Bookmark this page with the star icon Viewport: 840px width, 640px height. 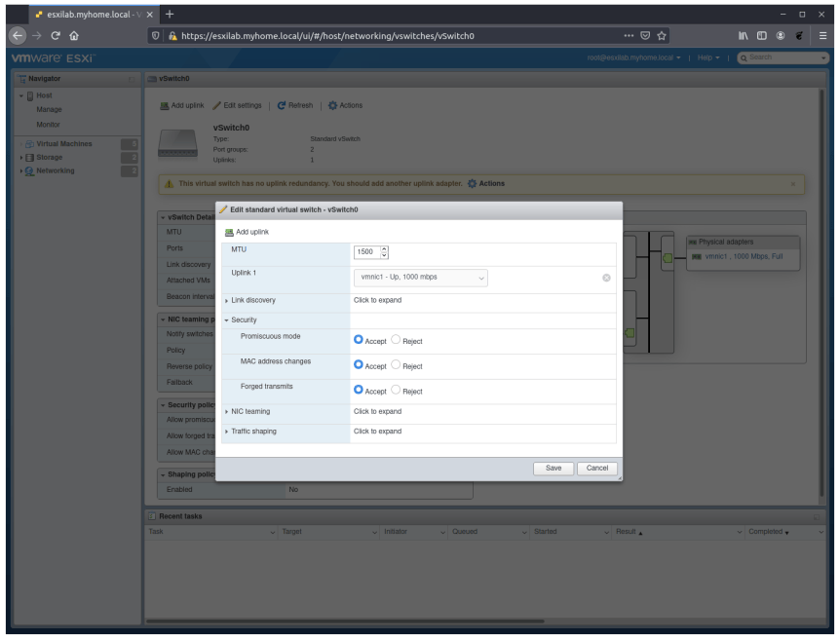(x=662, y=36)
